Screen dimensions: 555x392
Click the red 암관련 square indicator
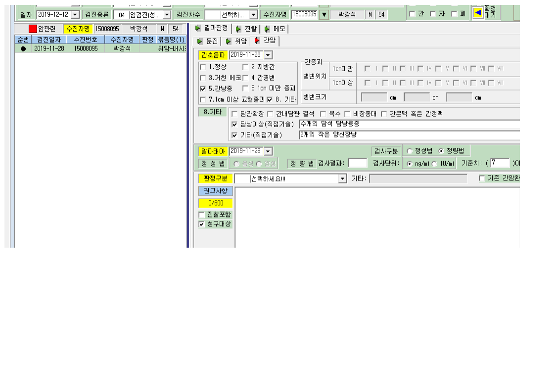(33, 29)
